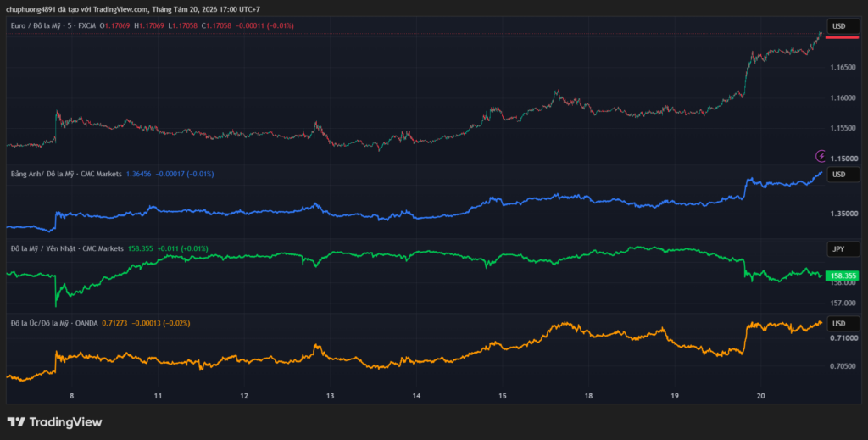Screen dimensions: 868x440
Task: Click price axis label 1.16000
Action: (843, 98)
